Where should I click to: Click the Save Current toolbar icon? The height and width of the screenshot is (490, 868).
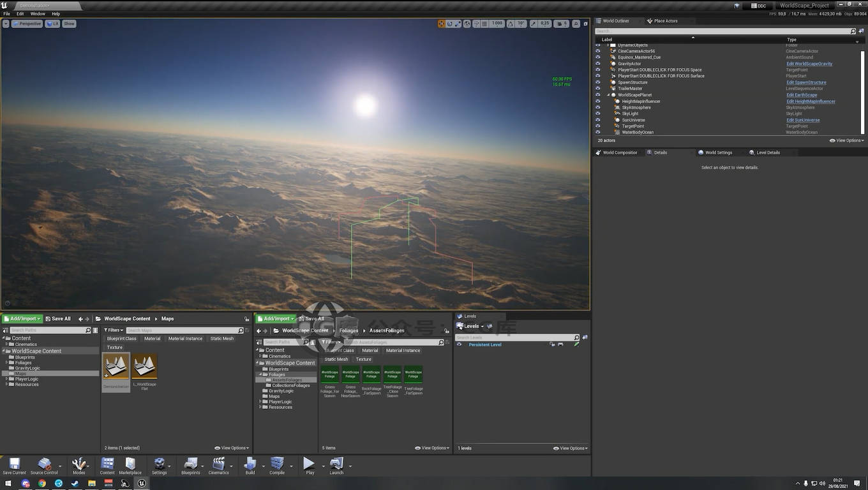click(x=14, y=465)
